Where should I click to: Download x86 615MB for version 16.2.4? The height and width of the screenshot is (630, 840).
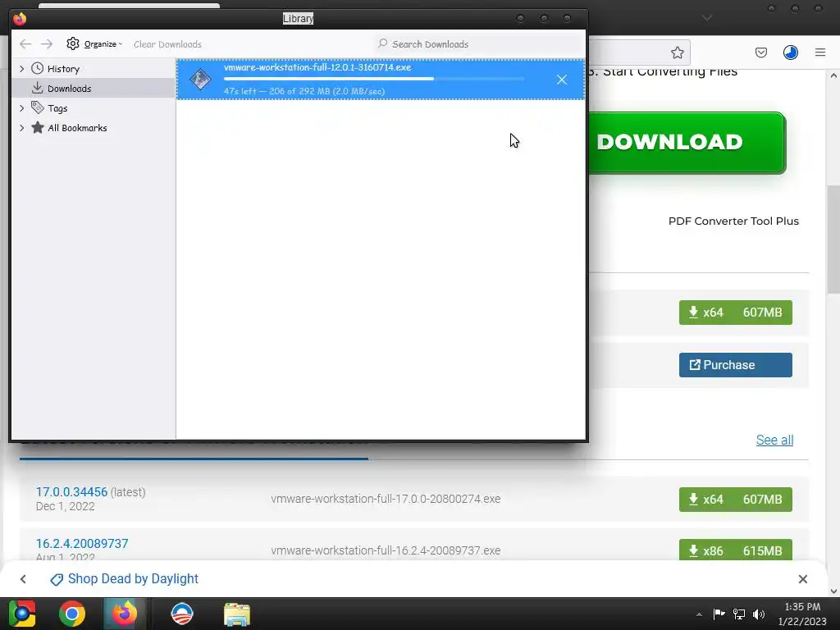click(736, 550)
